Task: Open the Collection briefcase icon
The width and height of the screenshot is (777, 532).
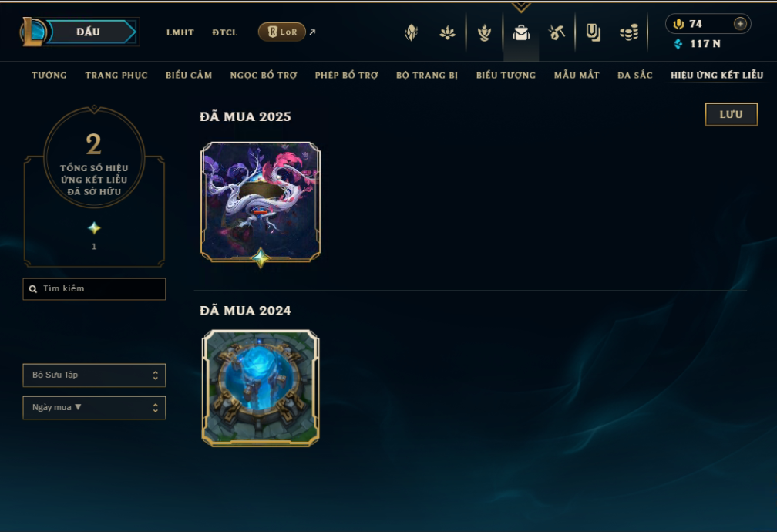Action: [521, 32]
